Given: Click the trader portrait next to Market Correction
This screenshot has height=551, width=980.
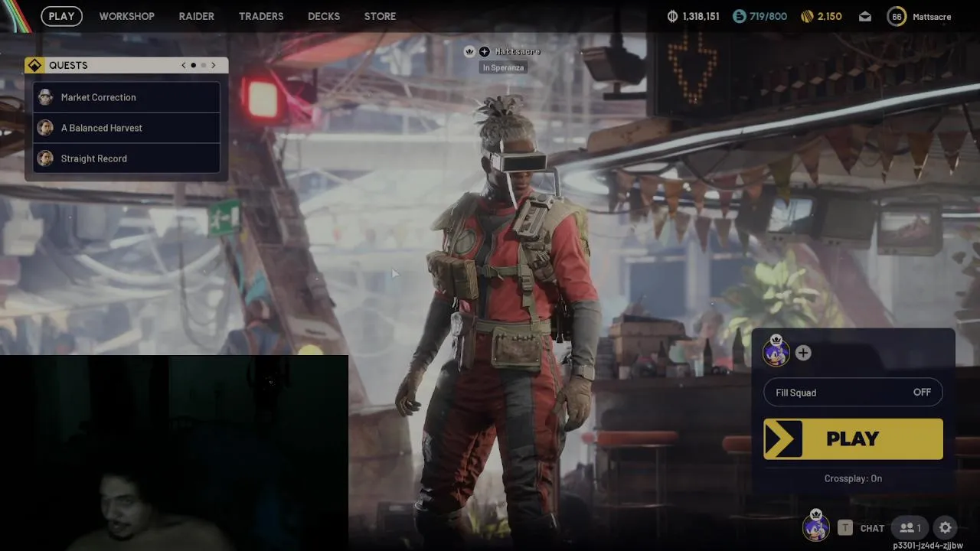Looking at the screenshot, I should coord(45,97).
